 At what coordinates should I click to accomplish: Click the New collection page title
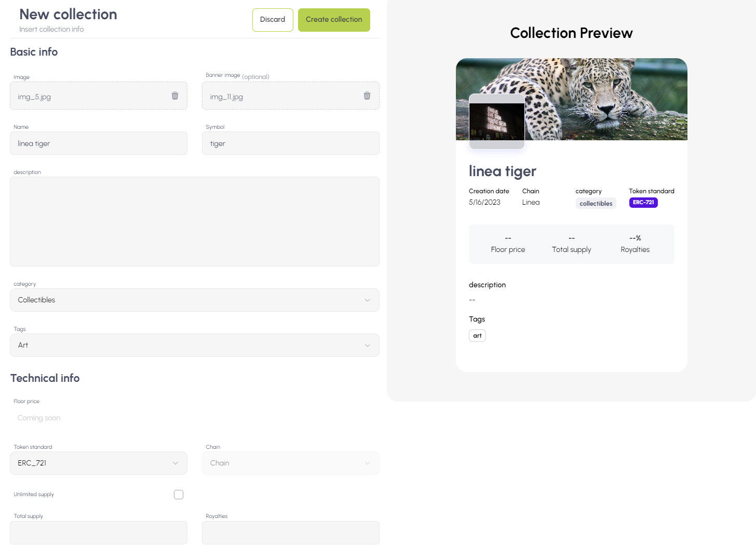click(x=68, y=14)
